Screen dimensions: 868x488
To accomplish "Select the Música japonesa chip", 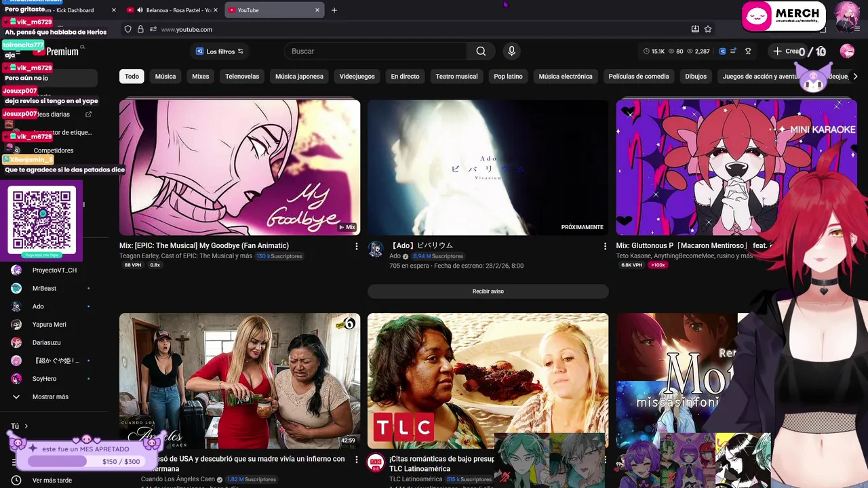I will 299,77.
